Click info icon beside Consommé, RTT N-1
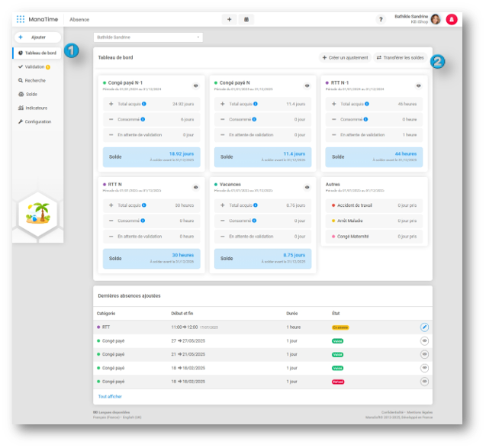The image size is (486, 448). click(365, 119)
